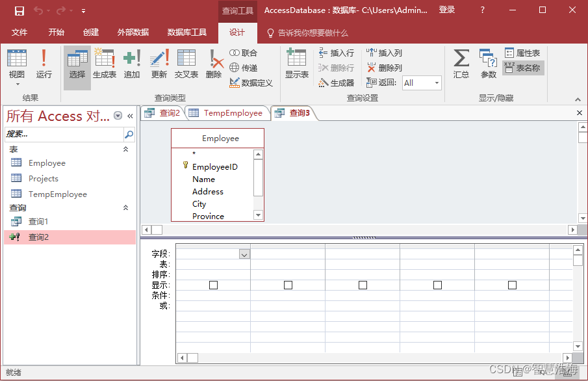Image resolution: width=588 pixels, height=381 pixels.
Task: Collapse the navigation pane with double chevron
Action: 130,116
